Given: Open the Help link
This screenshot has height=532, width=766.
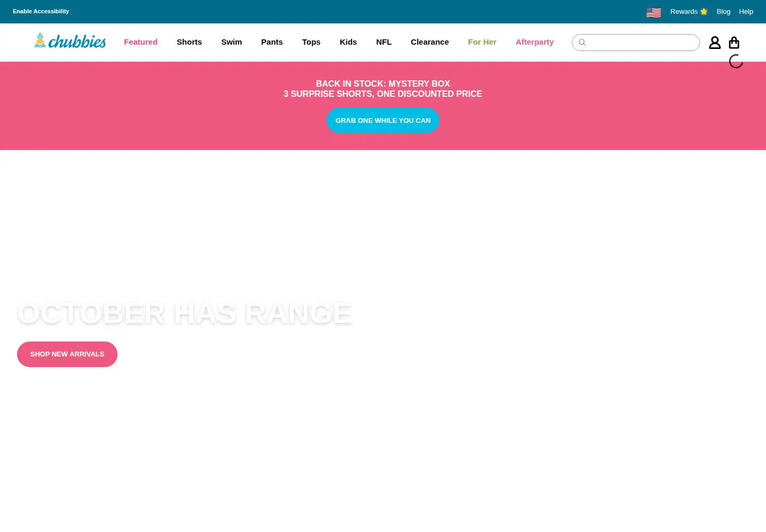Looking at the screenshot, I should 746,12.
